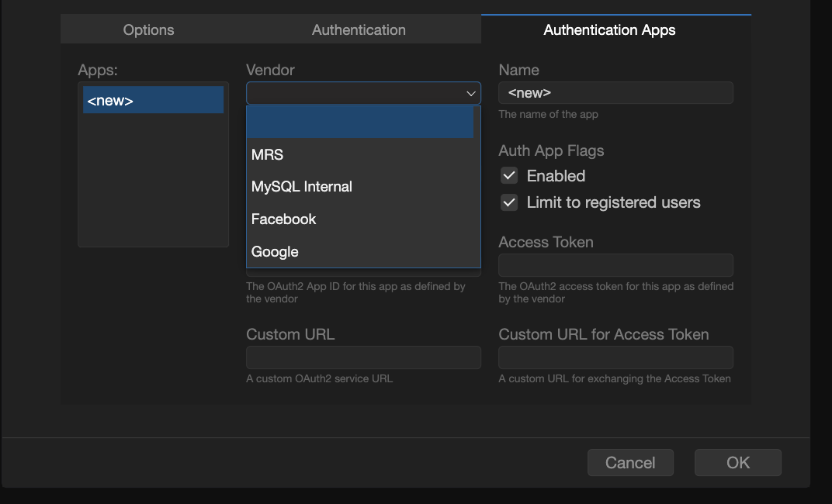Select Google from the Vendor dropdown
Image resolution: width=832 pixels, height=504 pixels.
276,252
